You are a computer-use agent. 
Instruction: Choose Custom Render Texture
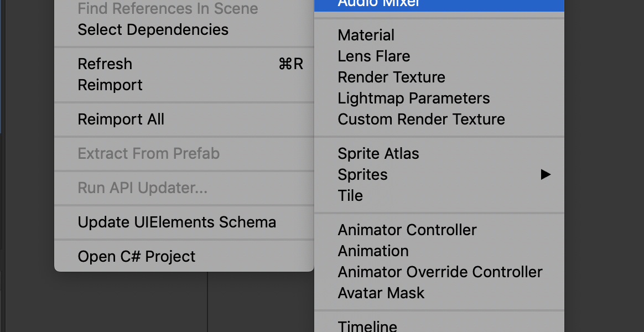pyautogui.click(x=421, y=120)
